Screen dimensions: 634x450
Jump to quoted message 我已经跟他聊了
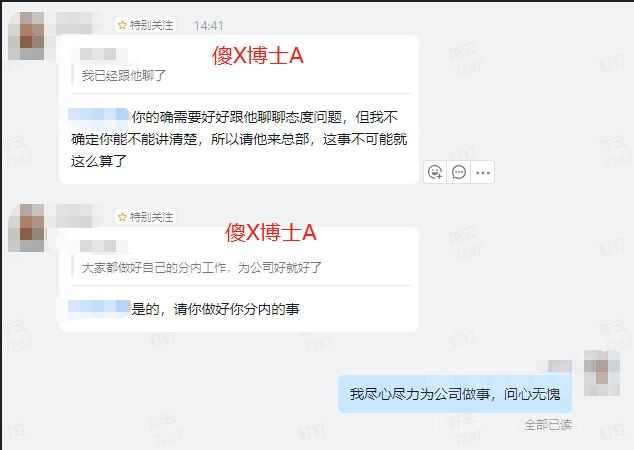124,75
